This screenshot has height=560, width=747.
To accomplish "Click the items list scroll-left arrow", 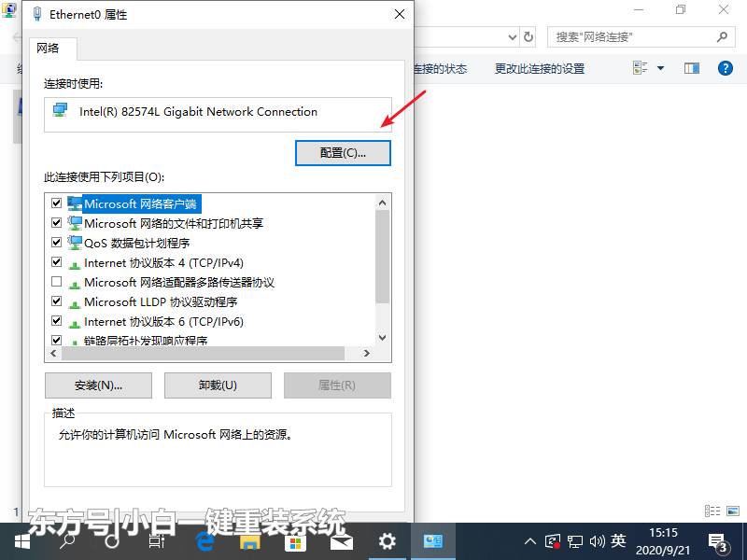I will pos(53,354).
